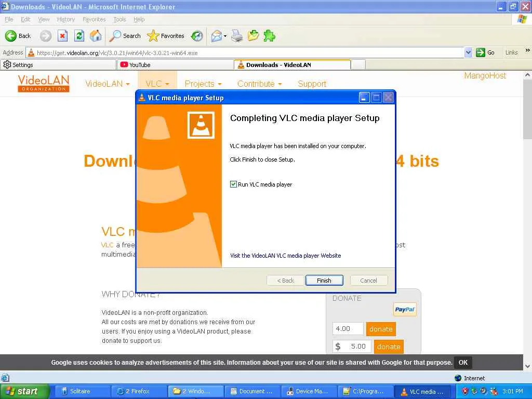This screenshot has height=399, width=532.
Task: Open the View menu
Action: pyautogui.click(x=44, y=19)
